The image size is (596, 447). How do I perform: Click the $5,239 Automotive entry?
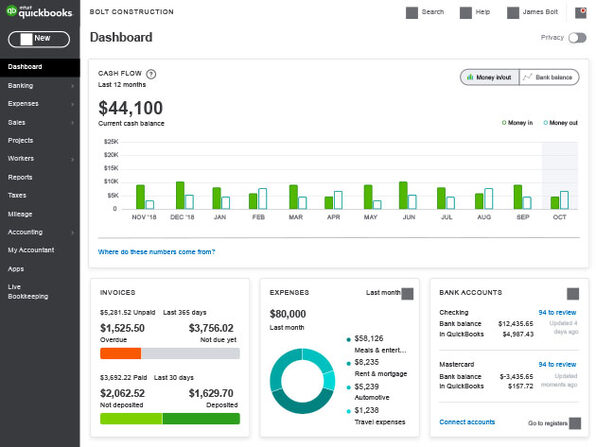coord(369,392)
